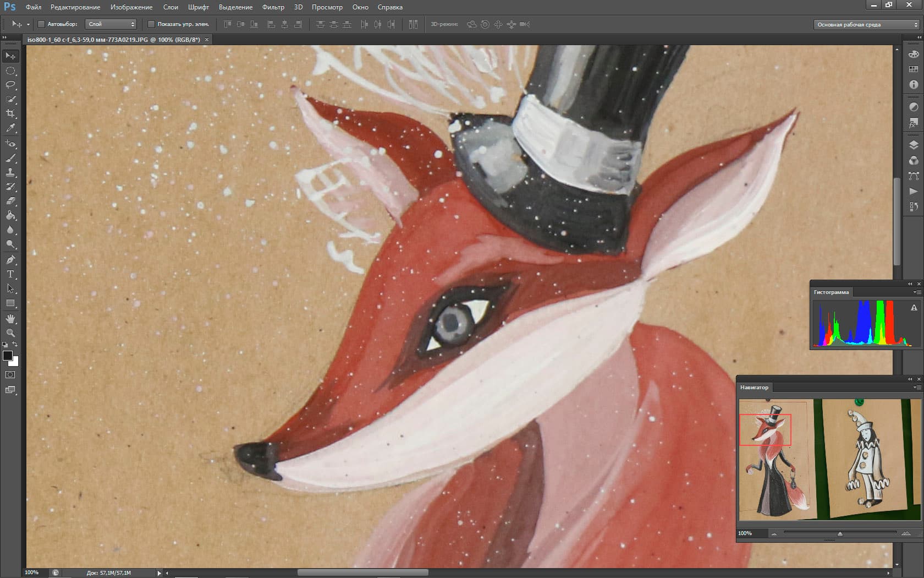Screen dimensions: 924x578
Task: Toggle Quick Mask mode button
Action: tap(10, 375)
